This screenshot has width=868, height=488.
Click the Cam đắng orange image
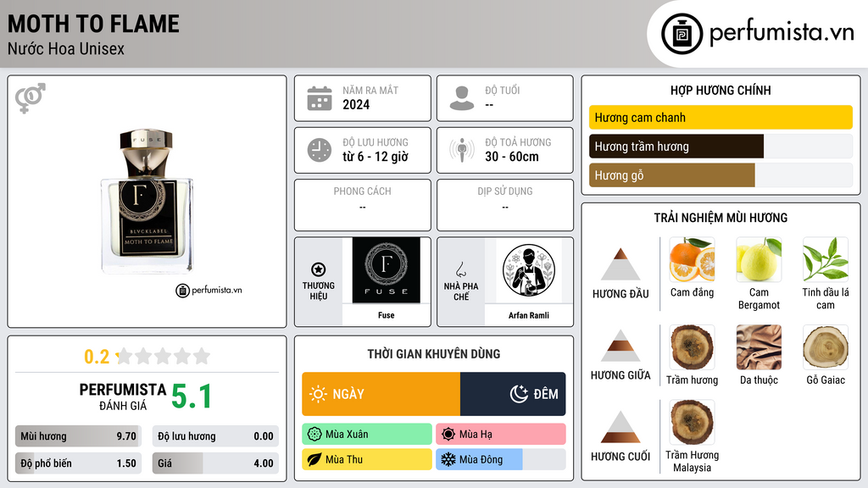coord(692,259)
